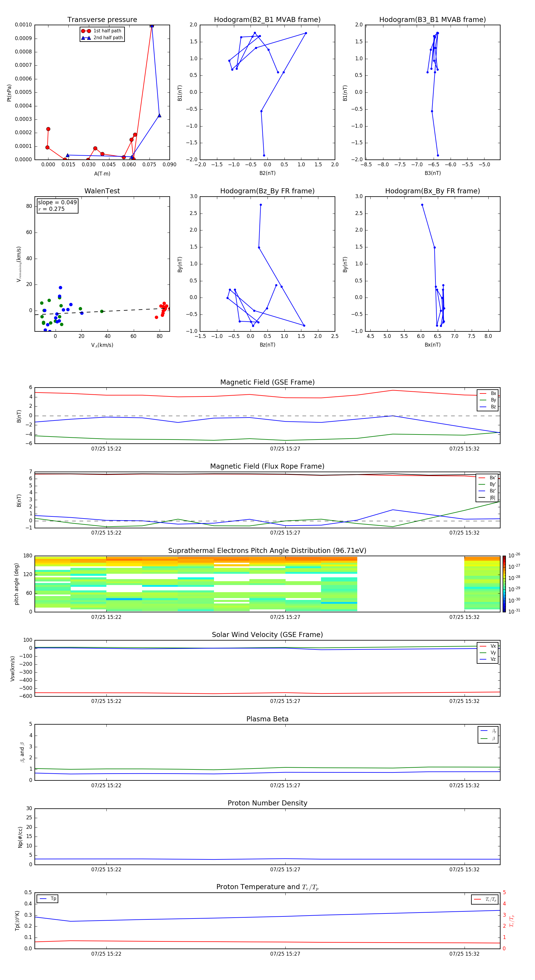Image resolution: width=535 pixels, height=980 pixels.
Task: Click the "B2(nT)" x-axis label
Action: coord(267,173)
